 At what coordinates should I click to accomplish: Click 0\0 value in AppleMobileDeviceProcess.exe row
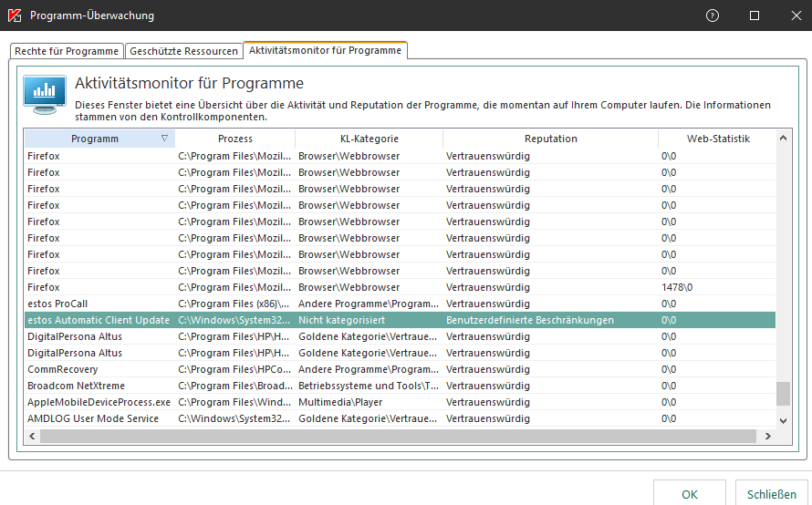pyautogui.click(x=669, y=402)
